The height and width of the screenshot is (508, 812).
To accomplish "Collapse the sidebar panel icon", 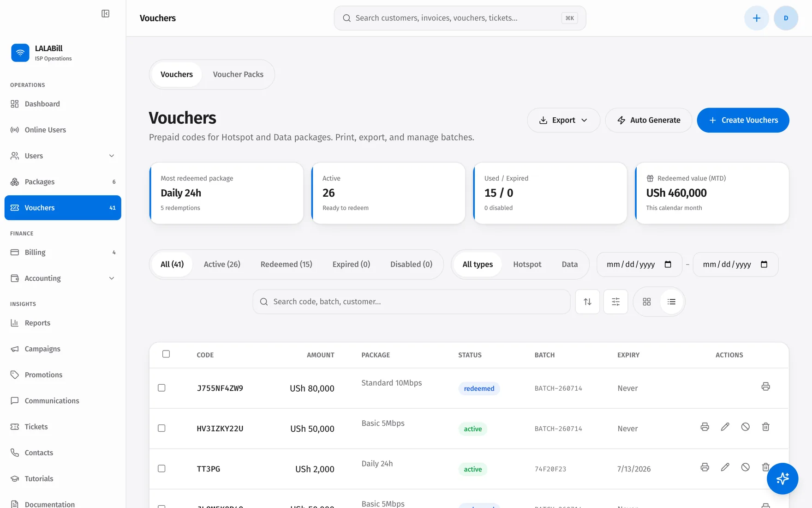I will pyautogui.click(x=105, y=14).
